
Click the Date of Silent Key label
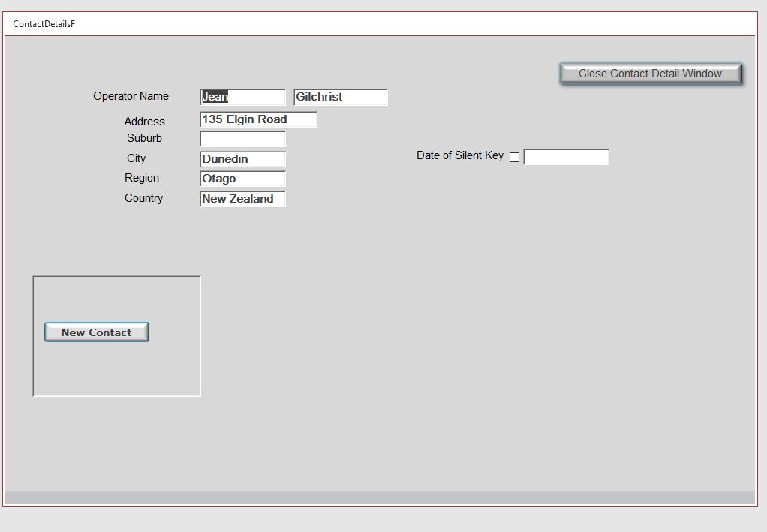click(x=460, y=155)
